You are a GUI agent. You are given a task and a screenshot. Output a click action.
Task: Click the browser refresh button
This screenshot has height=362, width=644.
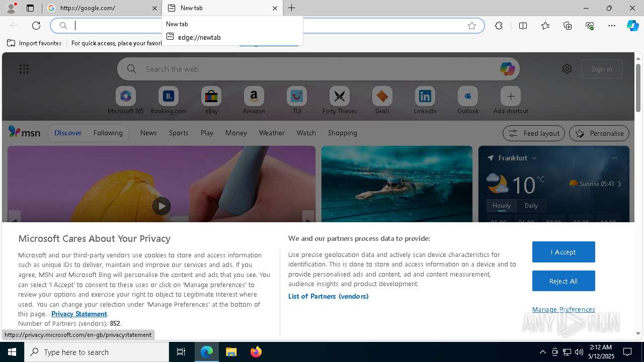click(36, 26)
